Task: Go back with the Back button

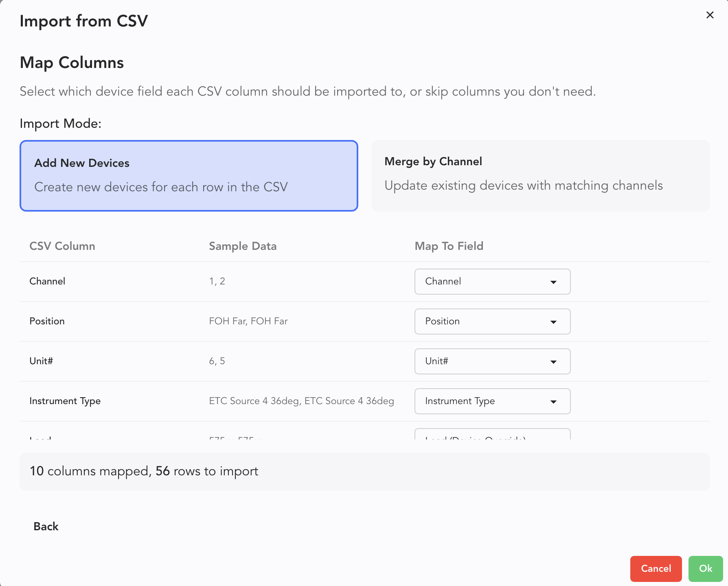Action: 46,527
